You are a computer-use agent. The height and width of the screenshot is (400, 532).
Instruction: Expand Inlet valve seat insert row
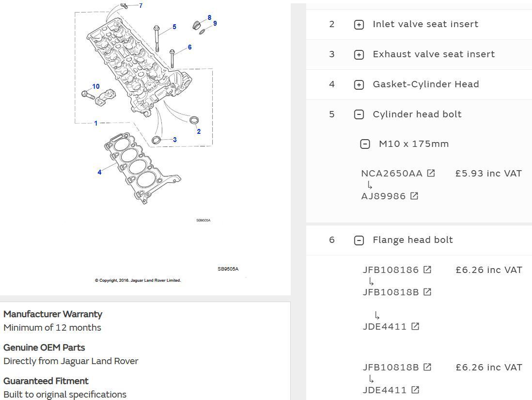(x=359, y=25)
